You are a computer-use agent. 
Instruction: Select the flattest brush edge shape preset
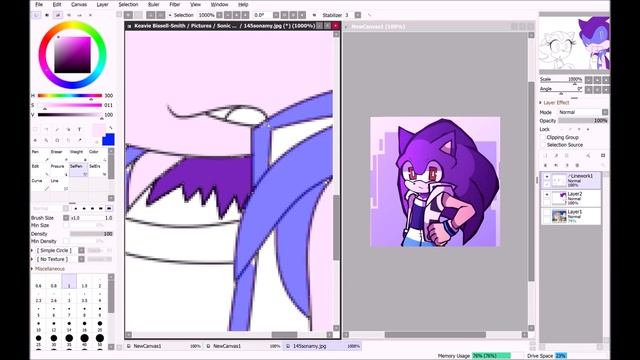tap(109, 208)
